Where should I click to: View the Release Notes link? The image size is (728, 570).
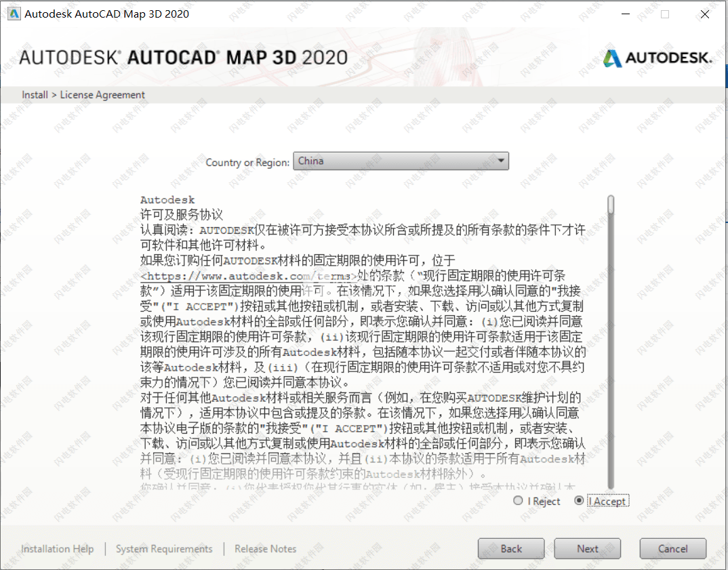tap(266, 548)
